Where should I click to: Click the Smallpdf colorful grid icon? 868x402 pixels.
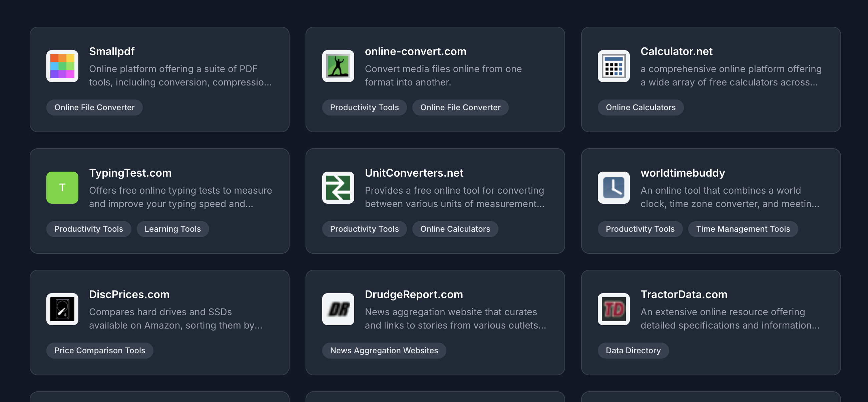pos(62,66)
